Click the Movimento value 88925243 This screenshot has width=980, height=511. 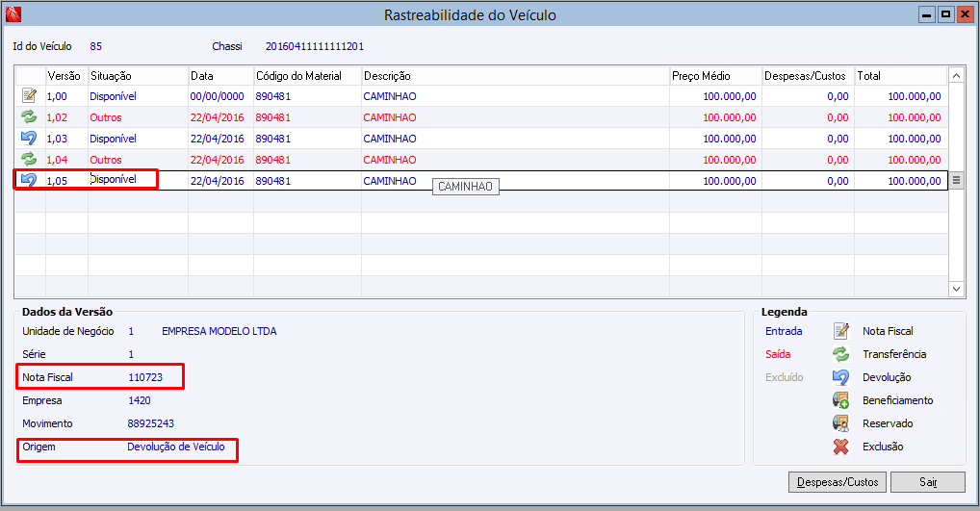click(x=150, y=423)
